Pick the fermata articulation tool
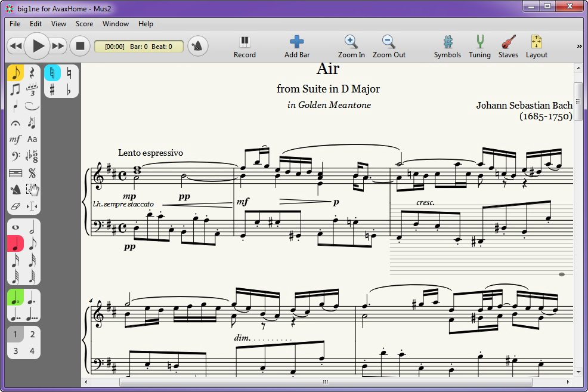Image resolution: width=588 pixels, height=392 pixels. coord(16,123)
